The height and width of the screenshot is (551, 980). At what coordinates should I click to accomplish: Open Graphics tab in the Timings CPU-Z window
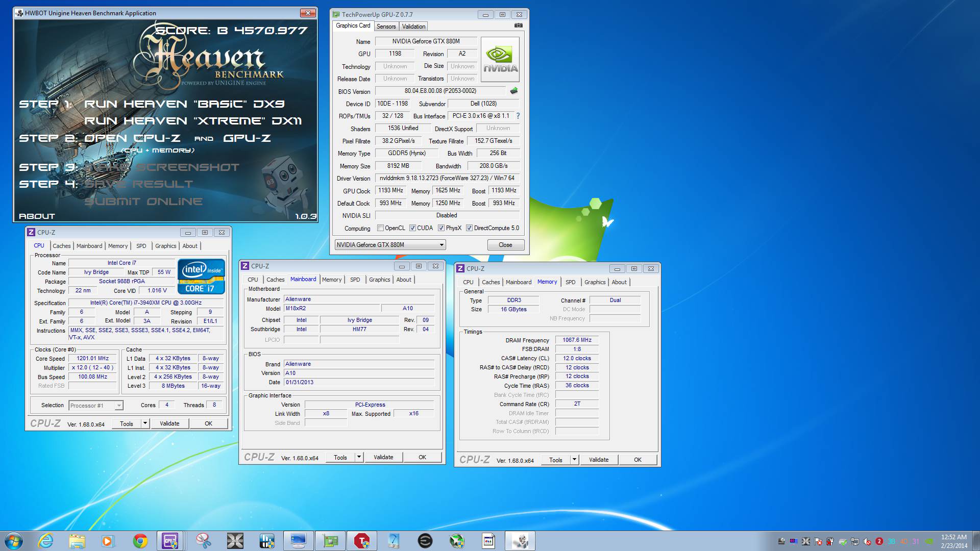coord(595,282)
